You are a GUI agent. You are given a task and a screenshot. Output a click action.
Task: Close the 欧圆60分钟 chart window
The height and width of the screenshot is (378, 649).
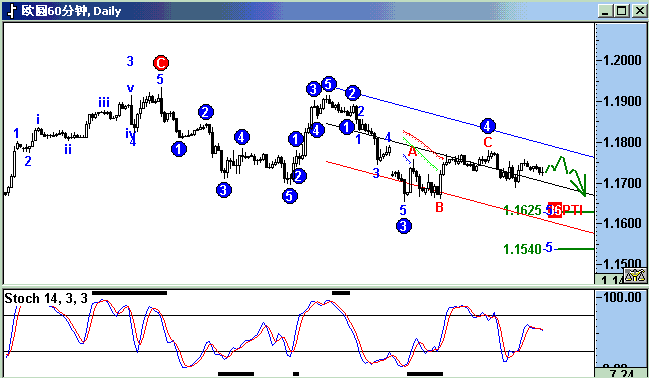point(639,11)
